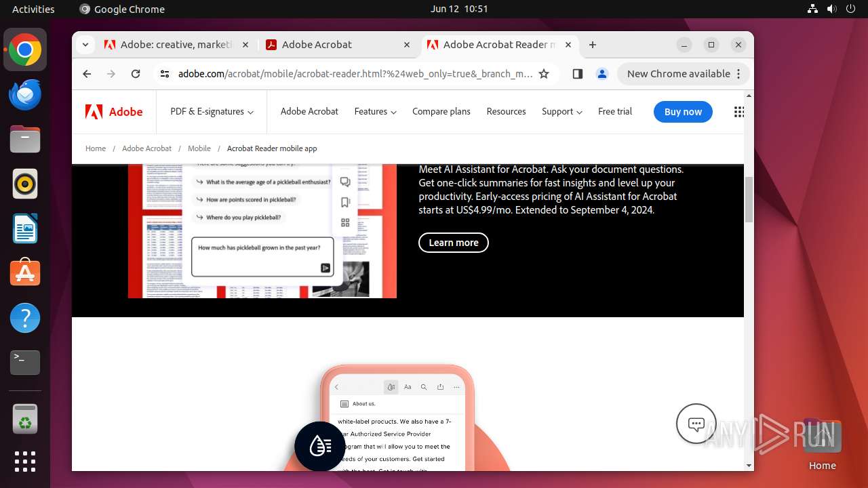Open Resources nav item
Image resolution: width=868 pixels, height=488 pixels.
(x=506, y=112)
